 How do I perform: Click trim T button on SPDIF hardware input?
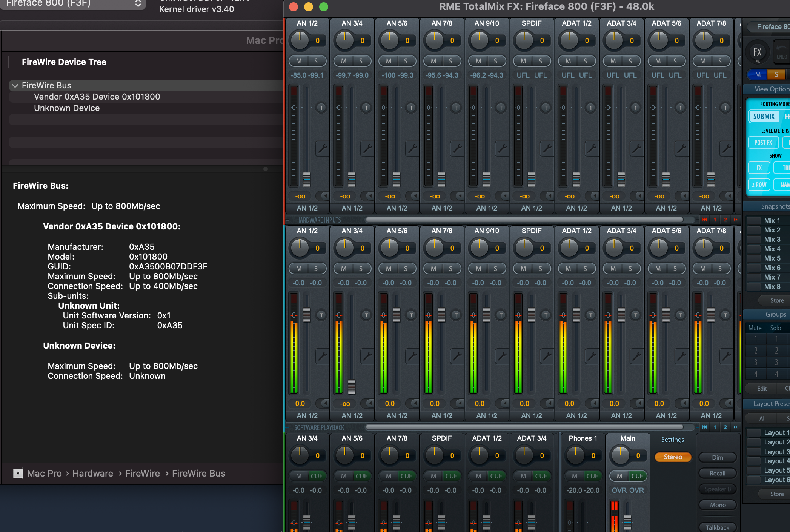(x=546, y=108)
